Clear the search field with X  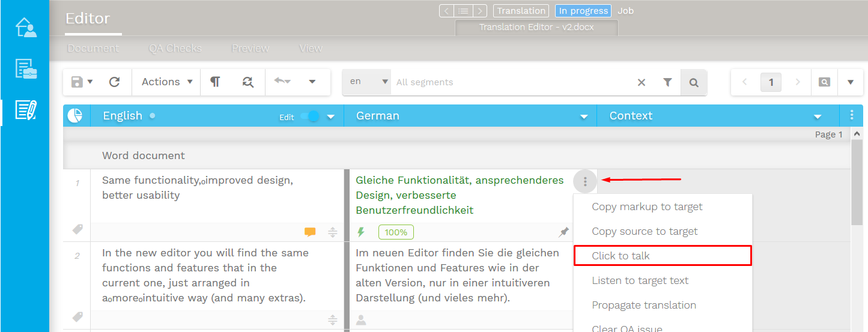click(642, 83)
